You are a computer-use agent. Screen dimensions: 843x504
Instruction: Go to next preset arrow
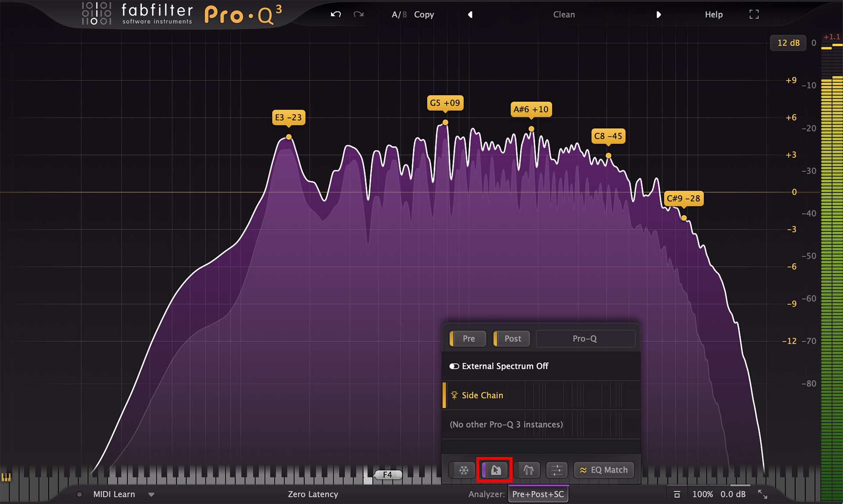click(x=658, y=14)
